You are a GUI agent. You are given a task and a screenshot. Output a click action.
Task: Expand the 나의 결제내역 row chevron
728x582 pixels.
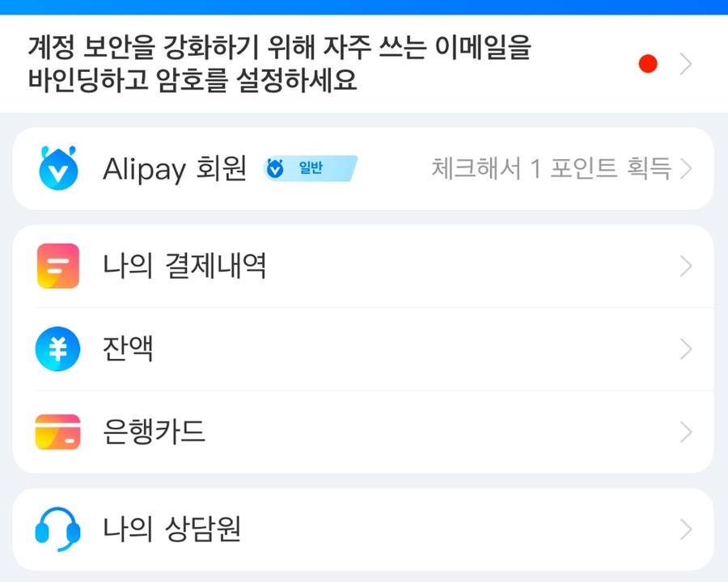(686, 266)
